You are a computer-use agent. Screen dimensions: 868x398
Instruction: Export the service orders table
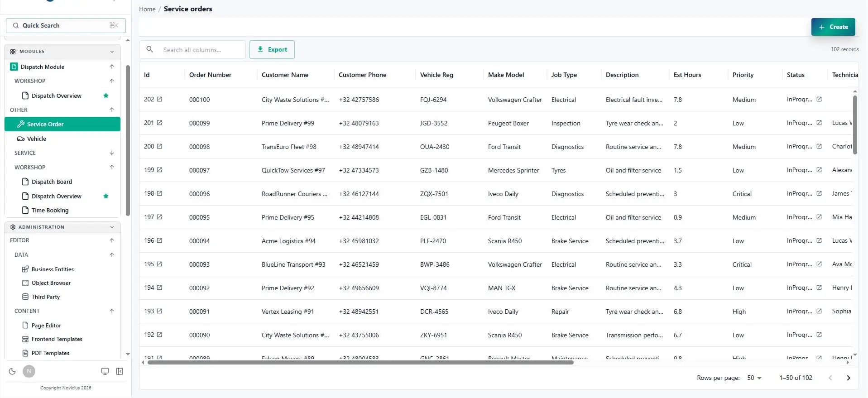tap(272, 49)
